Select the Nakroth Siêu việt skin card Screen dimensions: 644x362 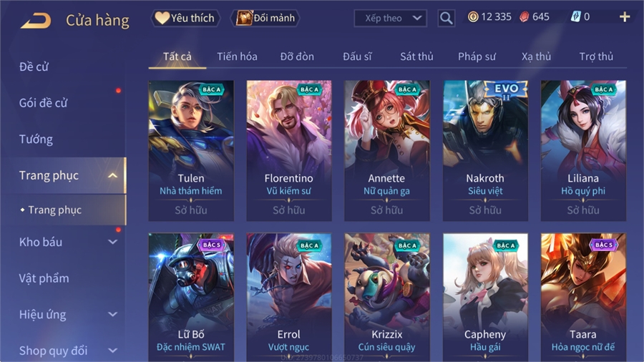pyautogui.click(x=485, y=151)
